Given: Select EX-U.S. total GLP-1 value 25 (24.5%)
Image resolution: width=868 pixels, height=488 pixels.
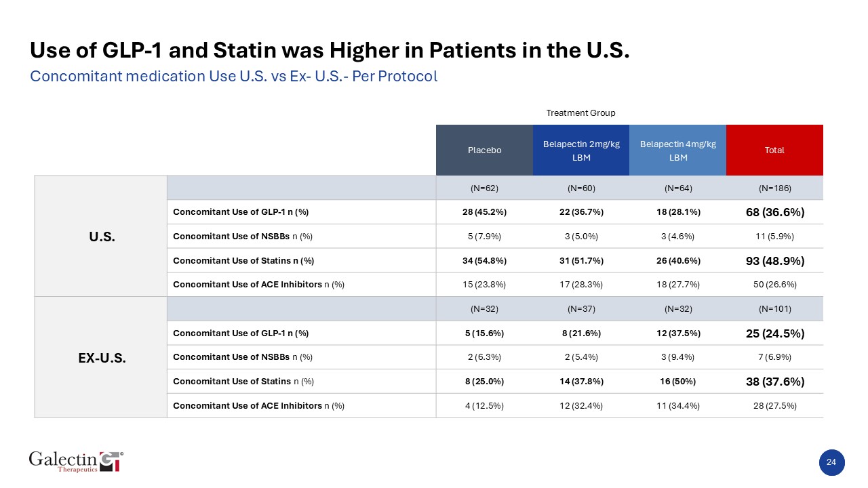Looking at the screenshot, I should click(774, 333).
